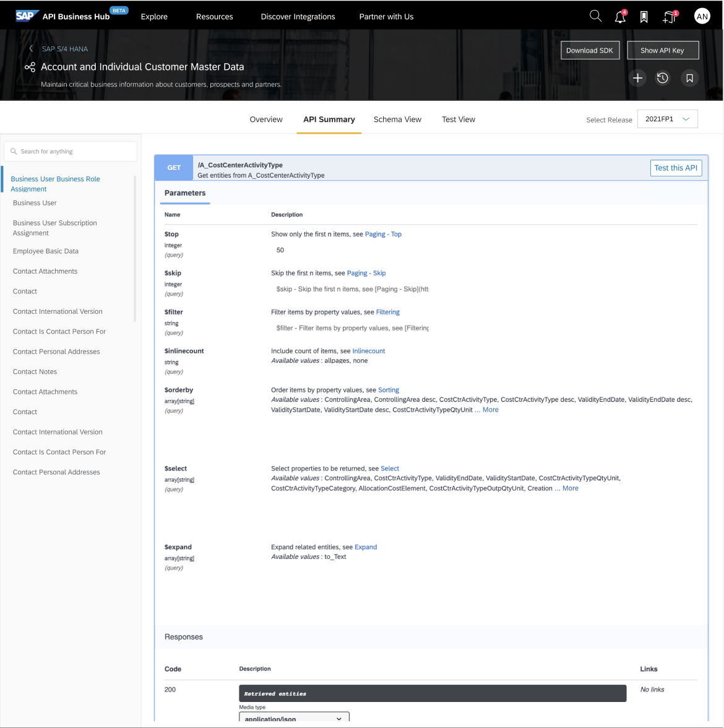Image resolution: width=724 pixels, height=728 pixels.
Task: Click the SAP logo
Action: 27,15
